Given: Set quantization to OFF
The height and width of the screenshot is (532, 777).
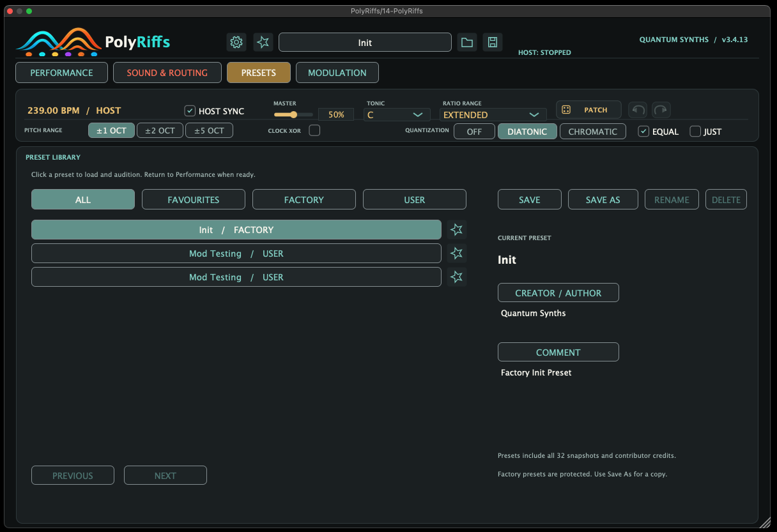Looking at the screenshot, I should 474,132.
